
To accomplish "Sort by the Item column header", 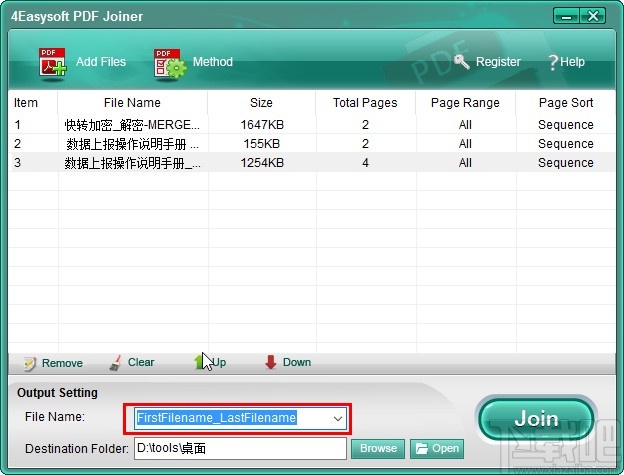I will [26, 103].
